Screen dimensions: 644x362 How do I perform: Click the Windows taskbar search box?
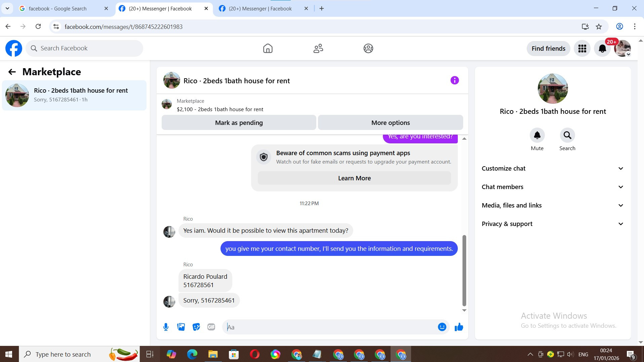click(79, 354)
